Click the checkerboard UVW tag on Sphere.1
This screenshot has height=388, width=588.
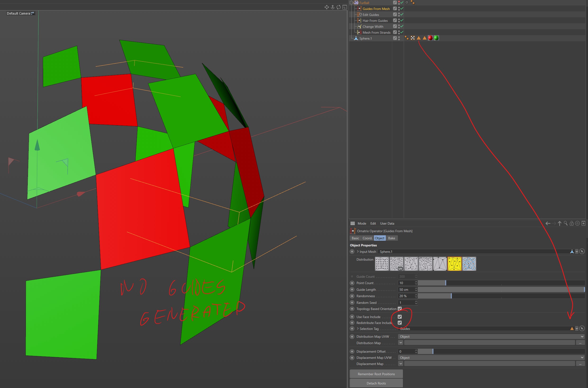[413, 38]
